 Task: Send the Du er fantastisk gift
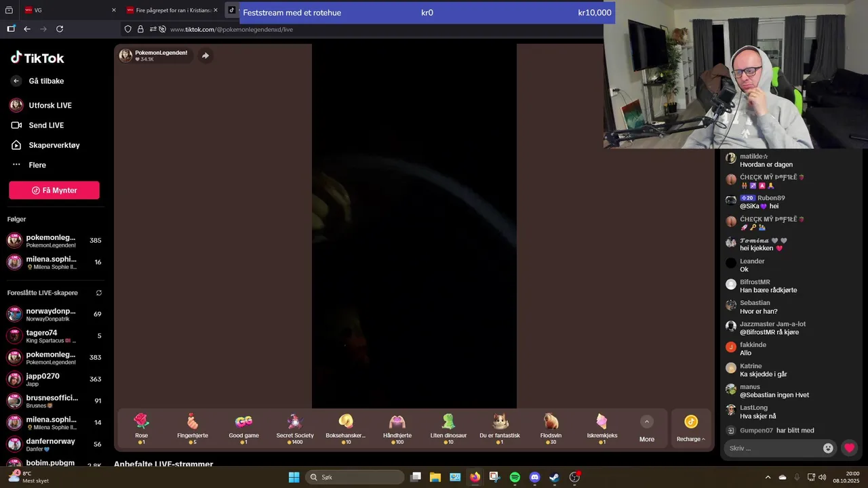[500, 428]
